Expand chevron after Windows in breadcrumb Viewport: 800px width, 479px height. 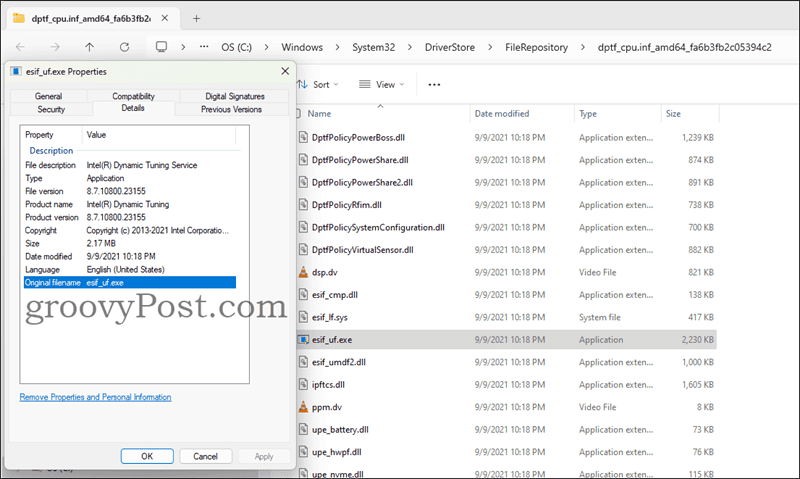[337, 47]
